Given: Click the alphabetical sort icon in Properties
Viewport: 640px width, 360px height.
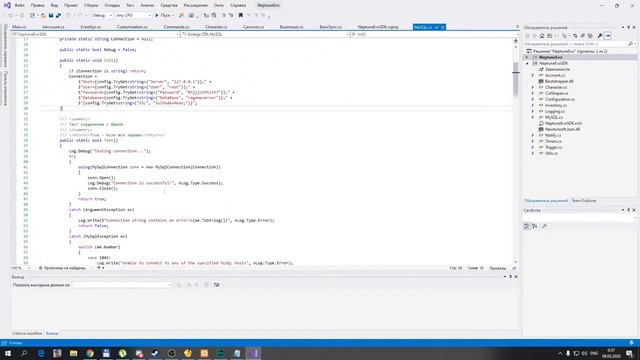Looking at the screenshot, I should pyautogui.click(x=535, y=226).
